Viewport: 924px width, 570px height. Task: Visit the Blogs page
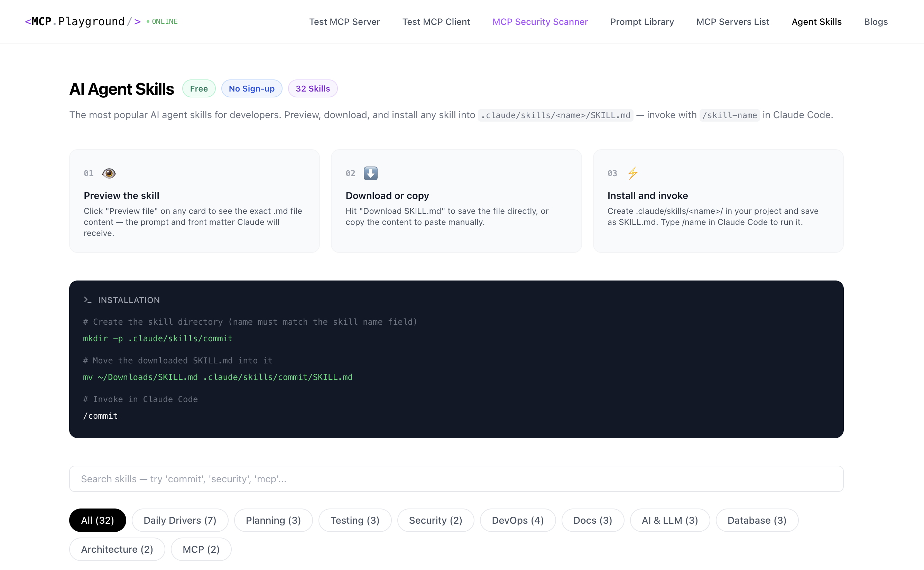875,22
